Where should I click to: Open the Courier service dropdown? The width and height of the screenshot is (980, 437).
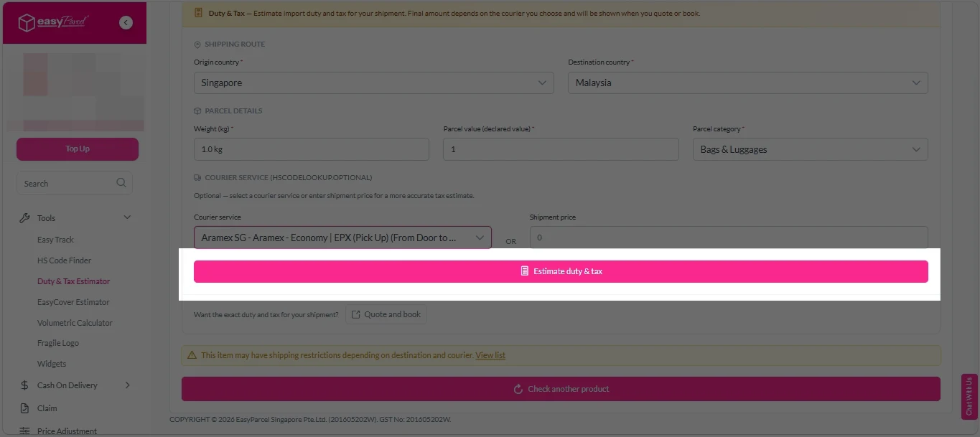pyautogui.click(x=342, y=238)
